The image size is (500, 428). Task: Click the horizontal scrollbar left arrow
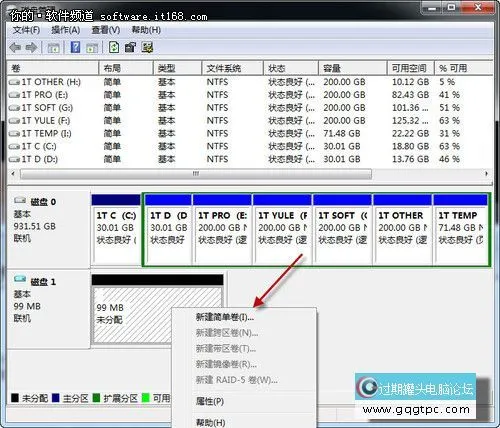point(13,174)
